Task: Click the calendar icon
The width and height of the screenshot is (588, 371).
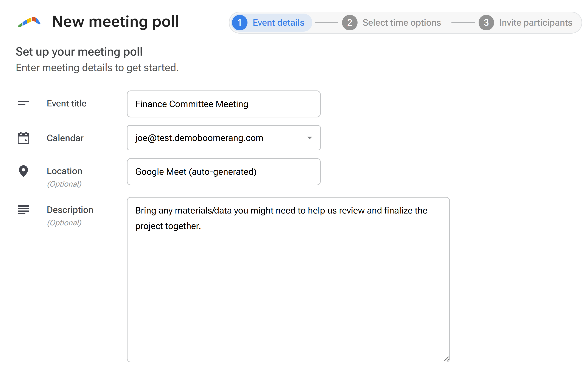Action: pos(23,138)
